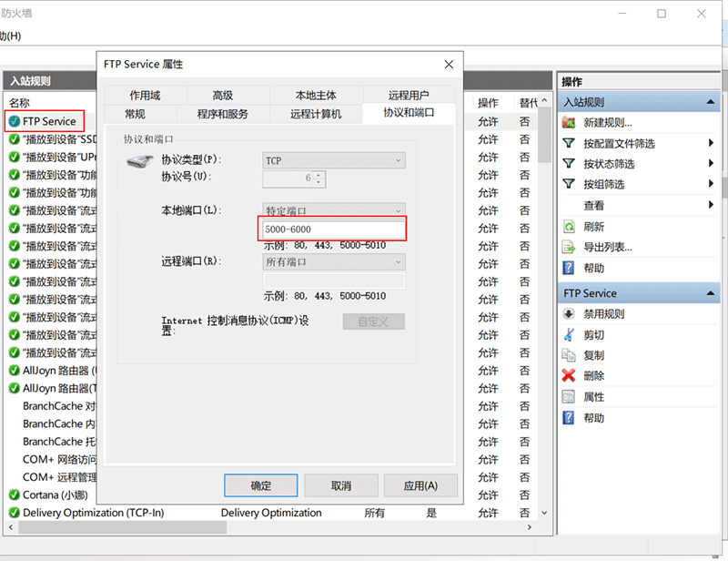Click the red Delete (删除) X icon
Viewport: 728px width, 561px height.
pos(568,375)
